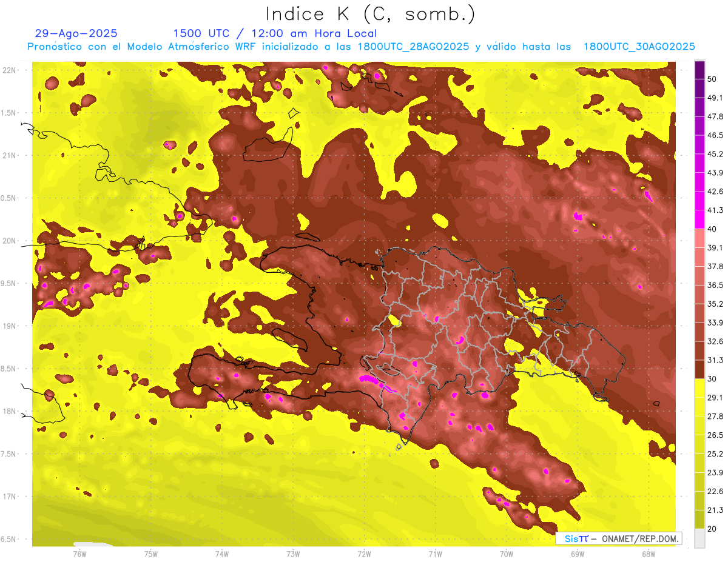This screenshot has width=728, height=562.
Task: Click the legend value "23.9"
Action: (x=715, y=472)
